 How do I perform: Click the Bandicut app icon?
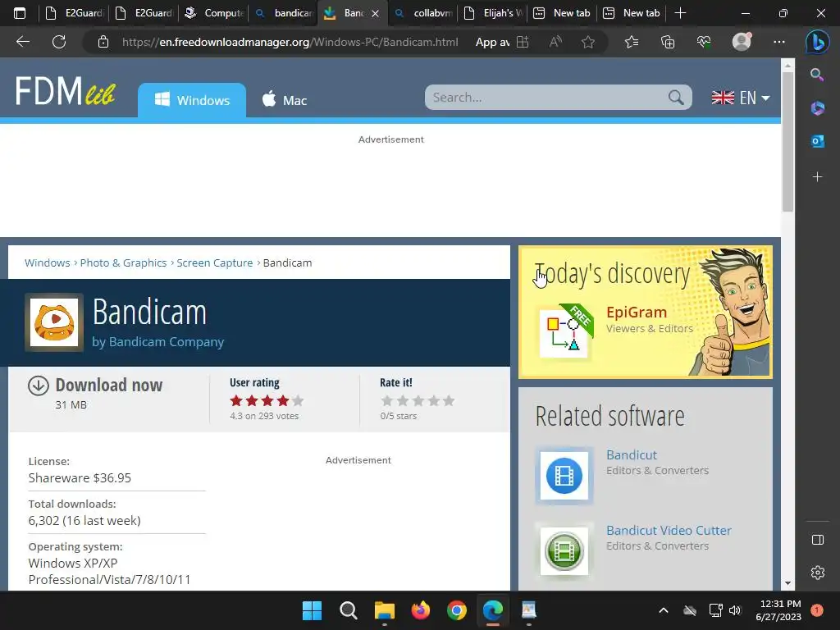point(564,476)
